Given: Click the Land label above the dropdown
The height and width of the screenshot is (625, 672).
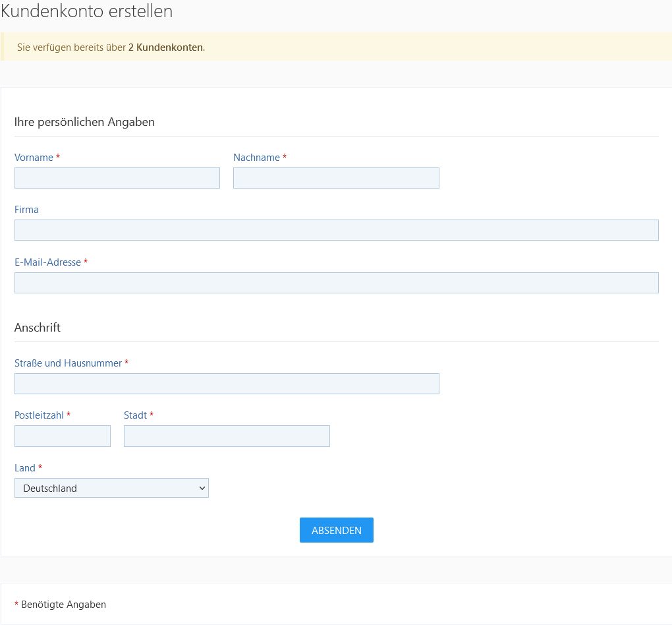Looking at the screenshot, I should click(25, 468).
